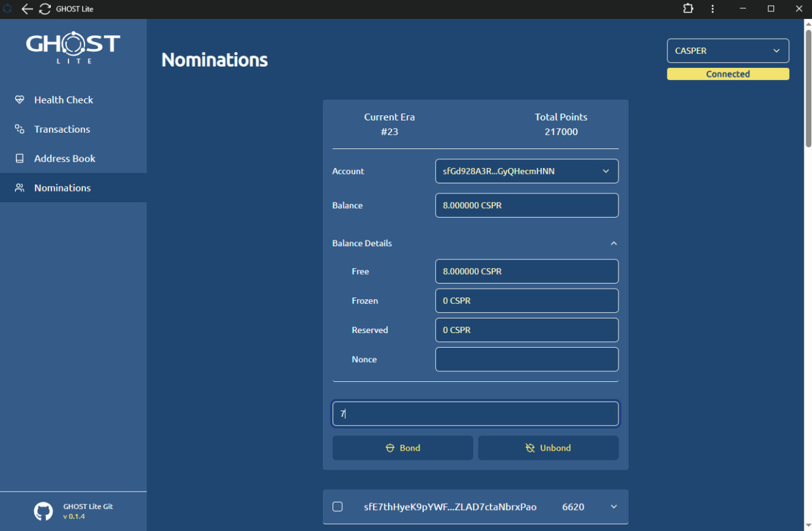Click the Connected status badge
This screenshot has height=531, width=812.
(x=728, y=74)
